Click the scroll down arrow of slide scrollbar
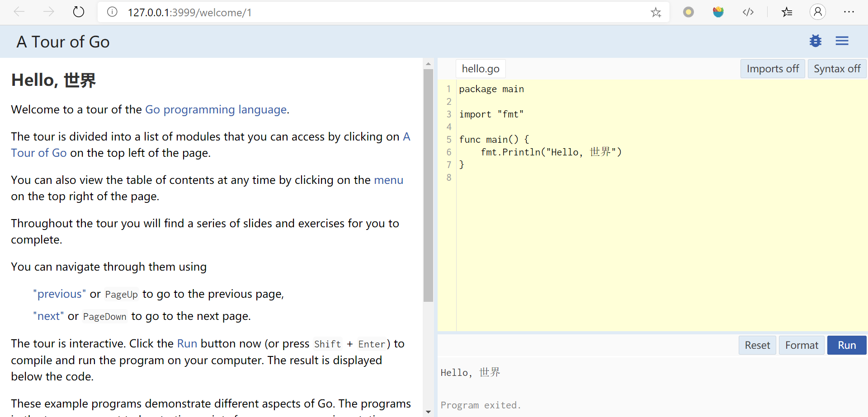 coord(428,412)
